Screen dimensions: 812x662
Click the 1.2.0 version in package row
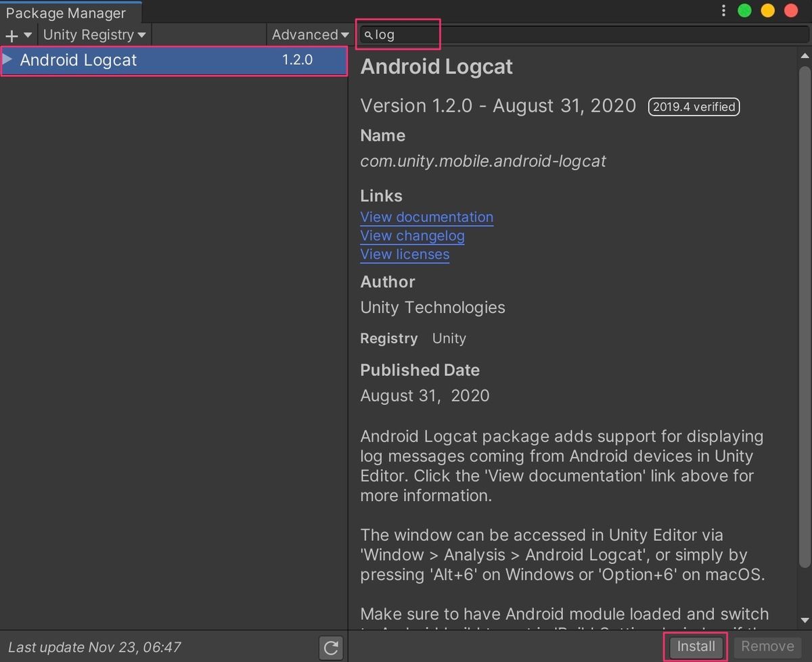coord(297,60)
